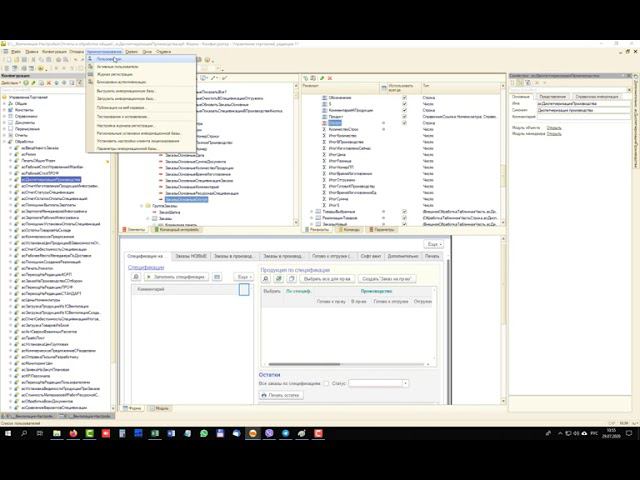Expand Константы node in configuration tree

click(x=4, y=110)
